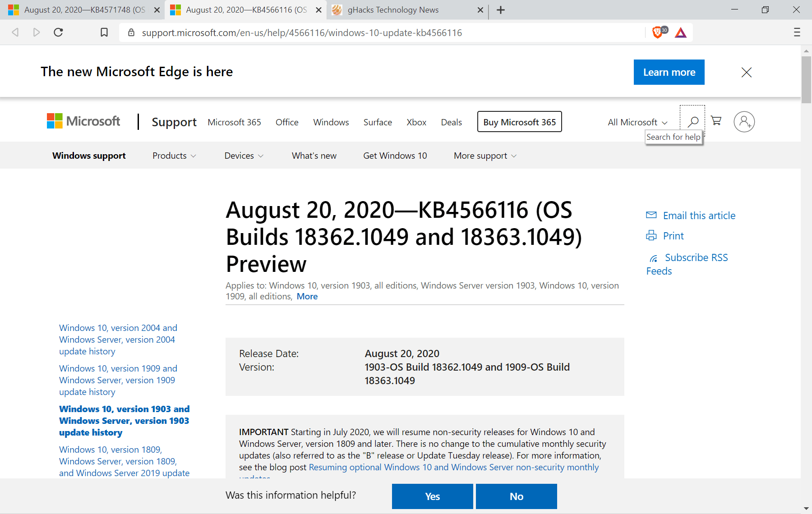
Task: Expand the Products dropdown
Action: (x=174, y=156)
